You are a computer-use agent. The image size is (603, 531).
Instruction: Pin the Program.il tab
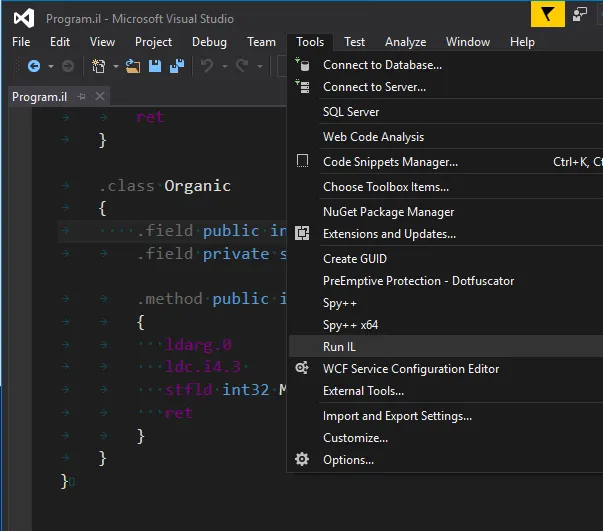point(81,97)
